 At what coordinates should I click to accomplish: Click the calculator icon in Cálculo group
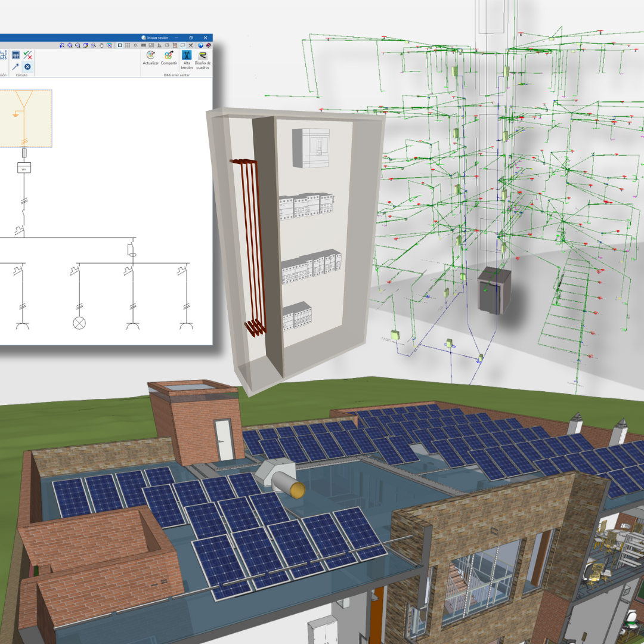click(x=16, y=55)
